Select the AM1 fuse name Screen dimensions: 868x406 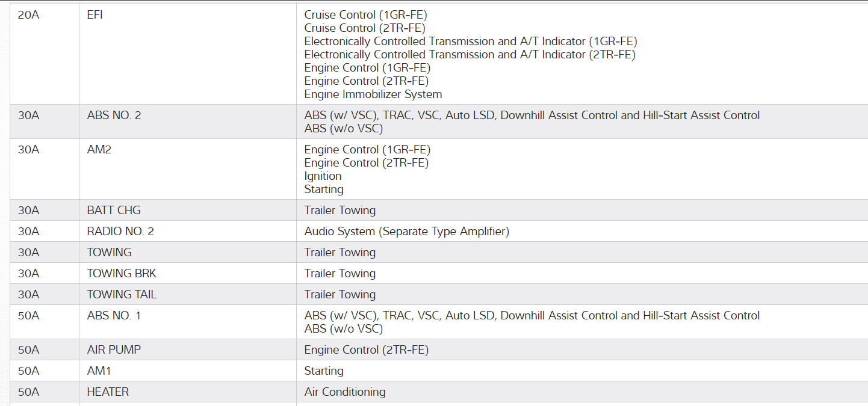(99, 371)
